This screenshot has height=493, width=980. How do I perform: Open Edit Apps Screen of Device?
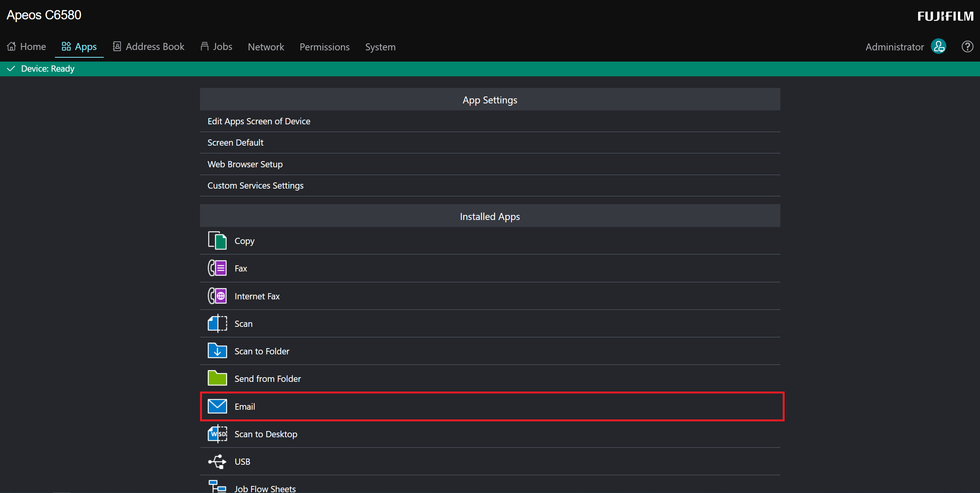click(259, 121)
